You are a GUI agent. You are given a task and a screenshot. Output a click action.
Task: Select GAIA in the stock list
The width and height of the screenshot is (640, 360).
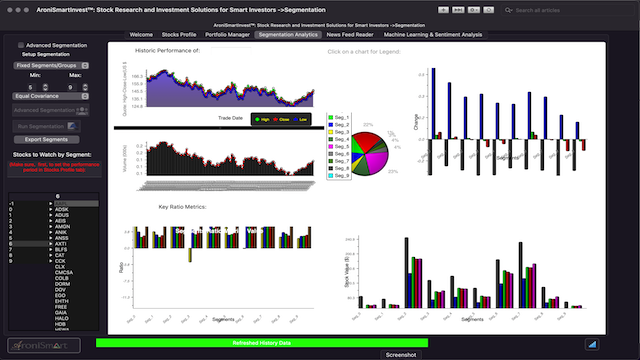pyautogui.click(x=61, y=313)
